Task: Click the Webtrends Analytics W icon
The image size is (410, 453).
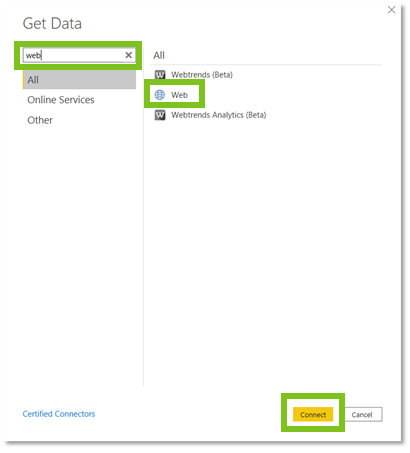Action: [160, 115]
